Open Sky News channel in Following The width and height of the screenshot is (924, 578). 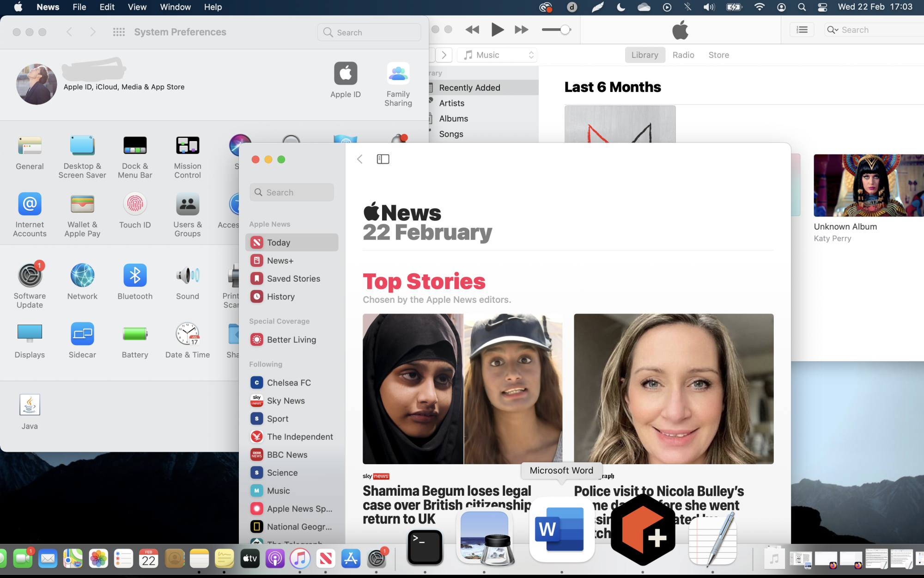pyautogui.click(x=286, y=401)
